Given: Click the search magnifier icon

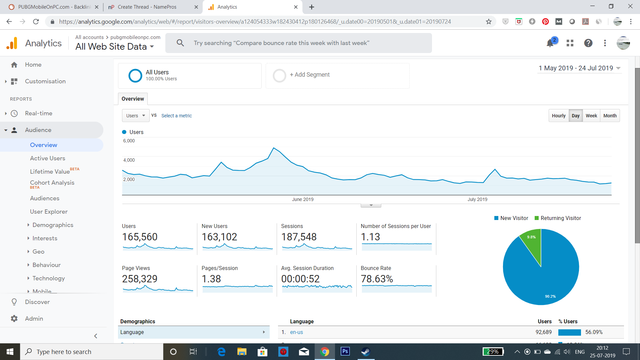Looking at the screenshot, I should click(x=180, y=43).
